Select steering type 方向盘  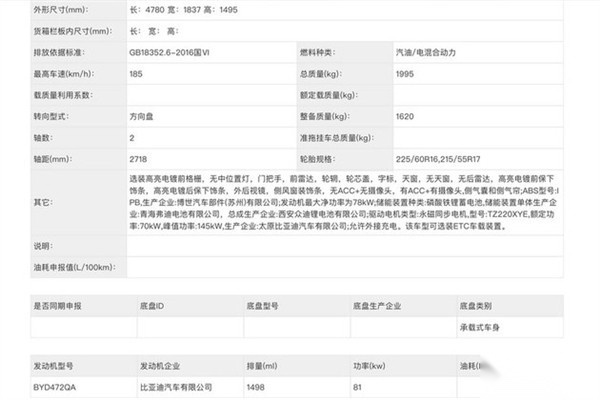(x=141, y=116)
